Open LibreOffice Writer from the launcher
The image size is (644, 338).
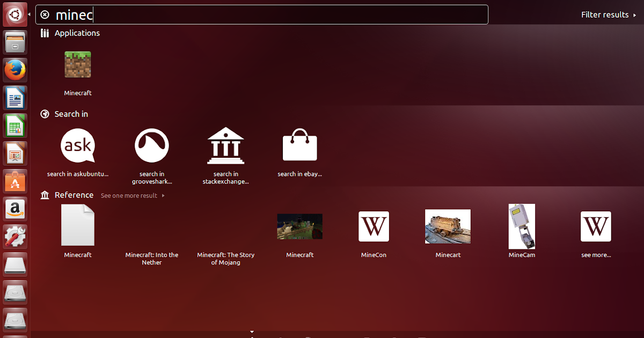[x=15, y=98]
